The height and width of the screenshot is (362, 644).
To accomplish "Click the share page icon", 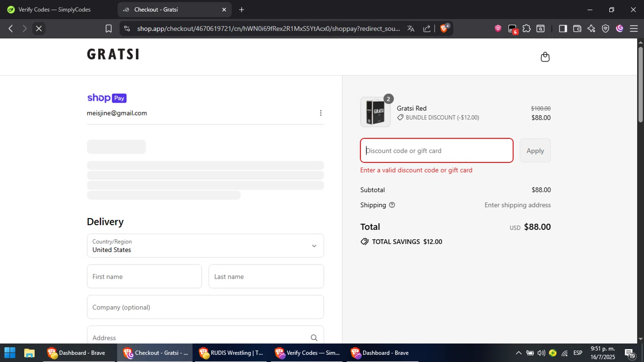I will pos(427,28).
